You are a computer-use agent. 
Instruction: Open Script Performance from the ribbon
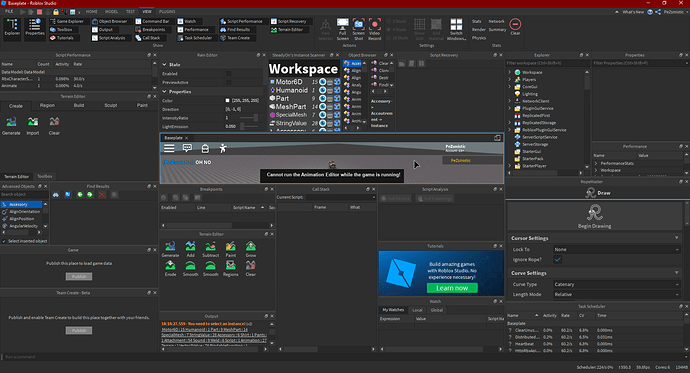(242, 21)
